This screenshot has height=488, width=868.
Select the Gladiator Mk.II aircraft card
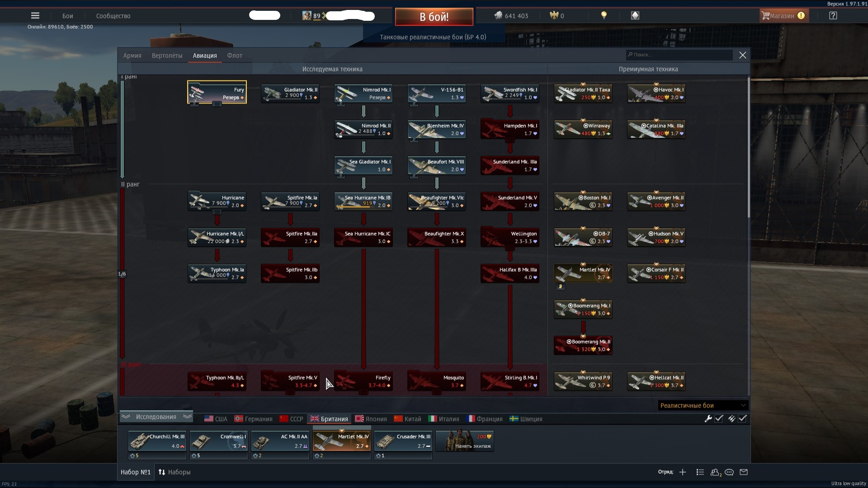290,93
